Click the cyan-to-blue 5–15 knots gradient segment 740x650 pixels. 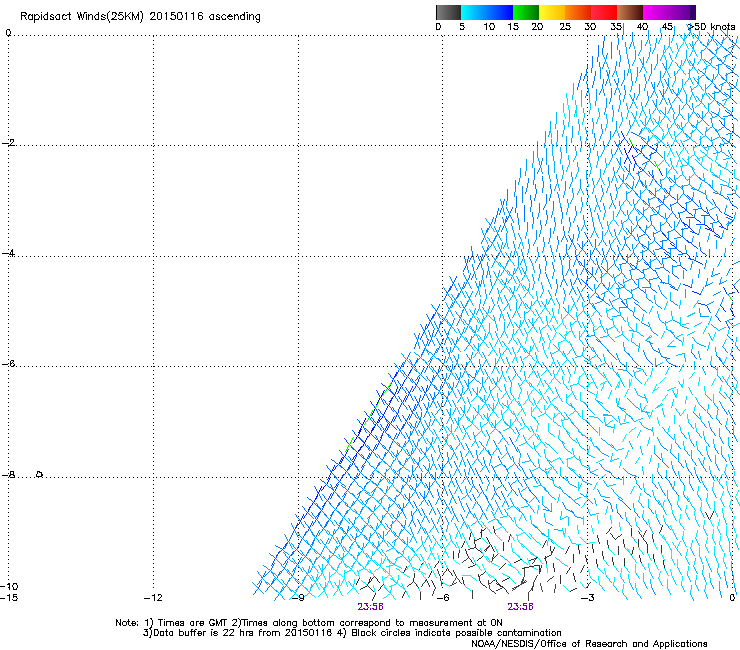tap(487, 12)
